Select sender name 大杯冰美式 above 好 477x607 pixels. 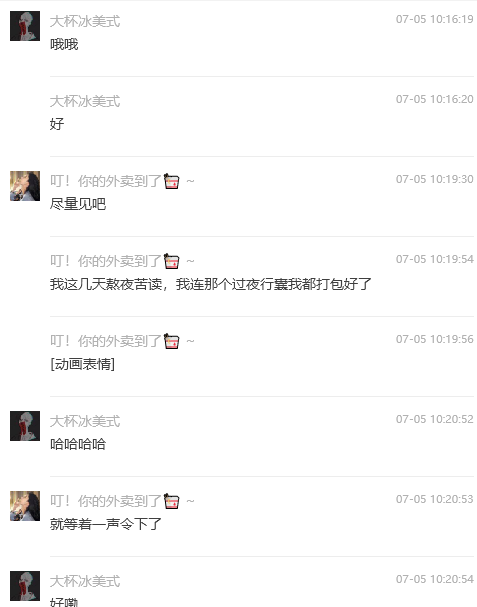(85, 101)
